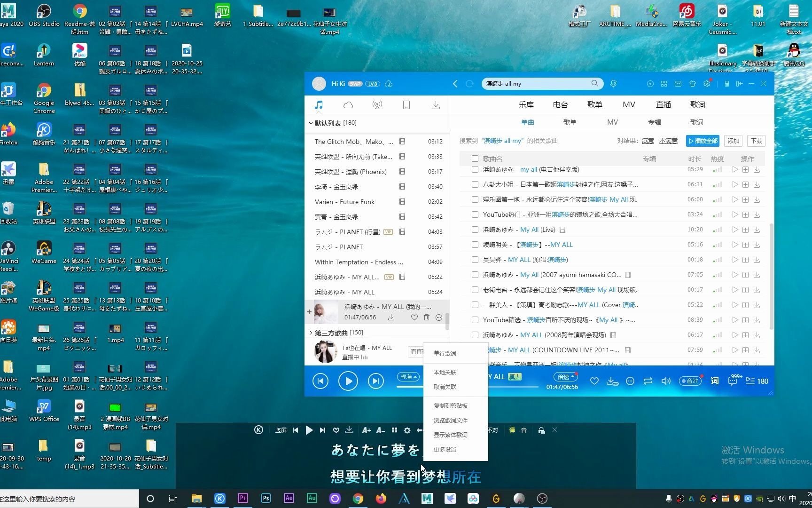Screen dimensions: 812x508
Task: Switch to the 专辑 results sub-tab
Action: pyautogui.click(x=654, y=122)
